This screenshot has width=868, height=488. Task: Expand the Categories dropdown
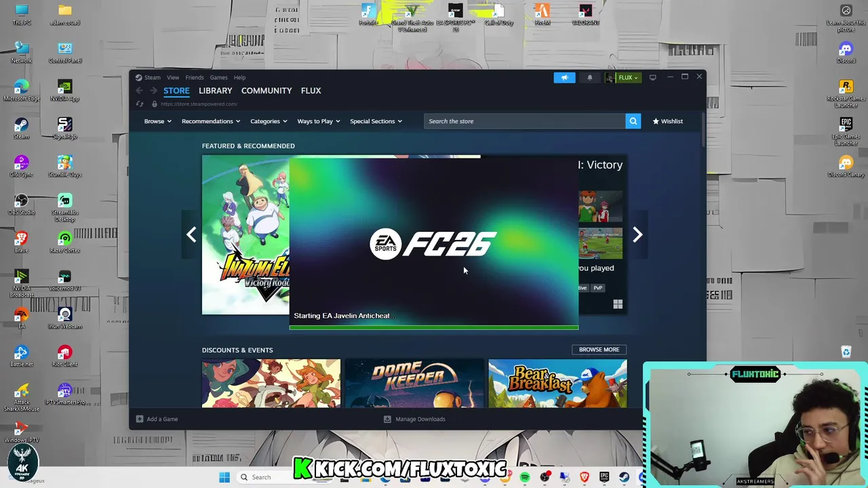click(x=269, y=121)
